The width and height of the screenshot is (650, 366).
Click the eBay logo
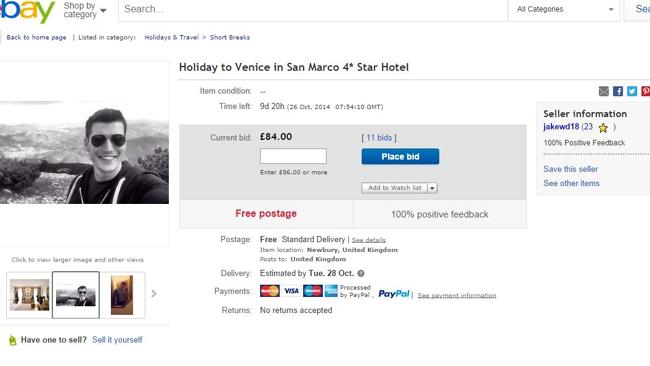pyautogui.click(x=27, y=11)
